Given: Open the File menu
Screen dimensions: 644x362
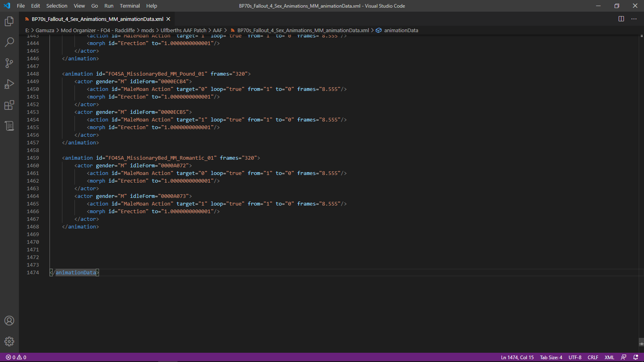Looking at the screenshot, I should (21, 6).
